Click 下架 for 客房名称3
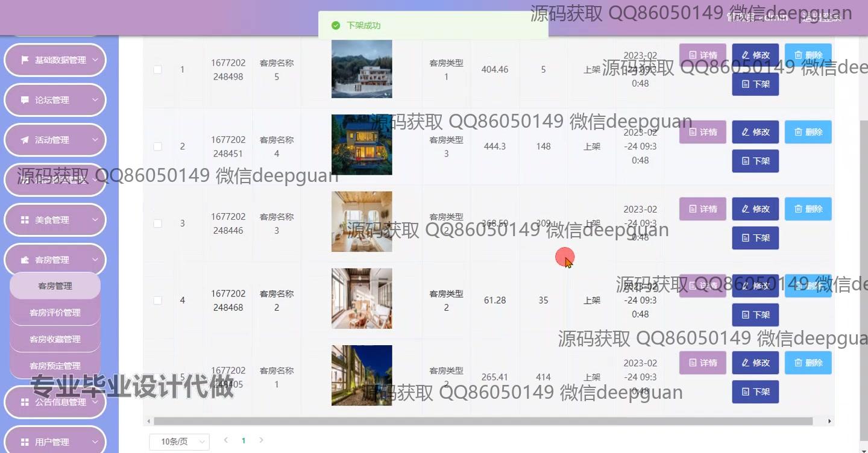 coord(755,238)
